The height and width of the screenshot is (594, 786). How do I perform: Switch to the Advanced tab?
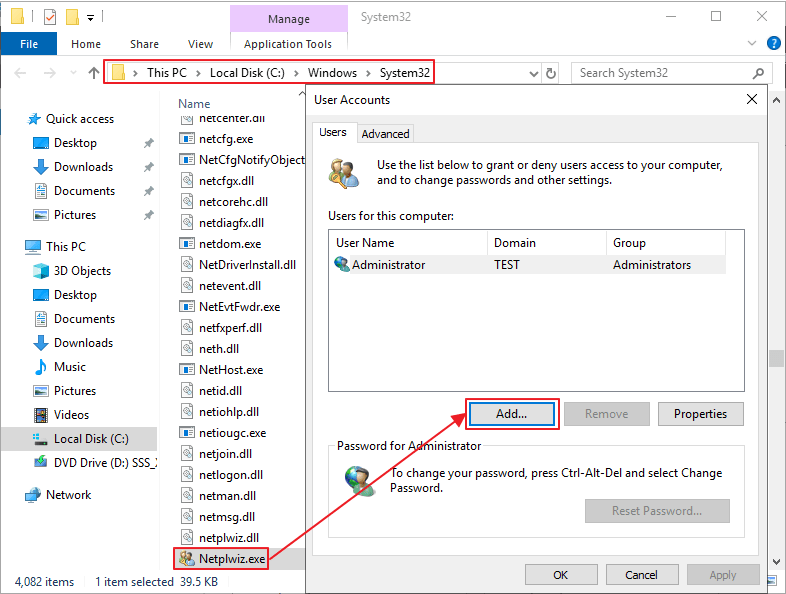(385, 134)
